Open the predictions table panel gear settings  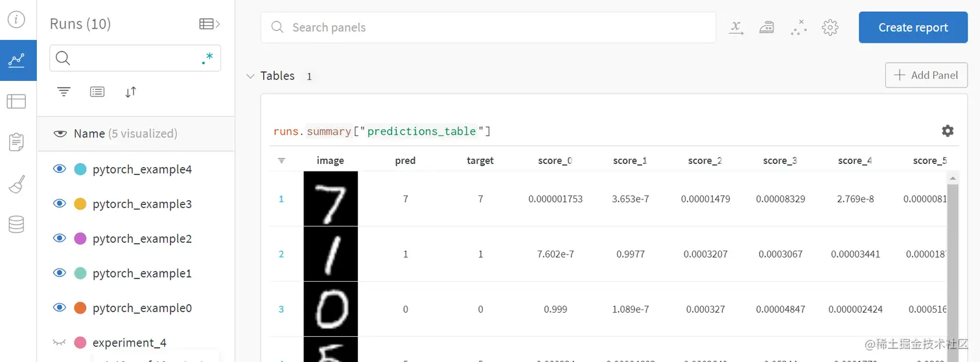coord(948,131)
